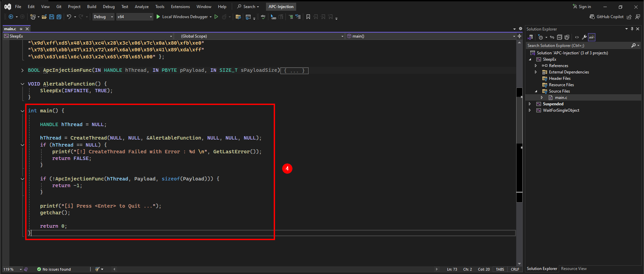Open the Extensions menu
The height and width of the screenshot is (274, 644).
[x=180, y=7]
